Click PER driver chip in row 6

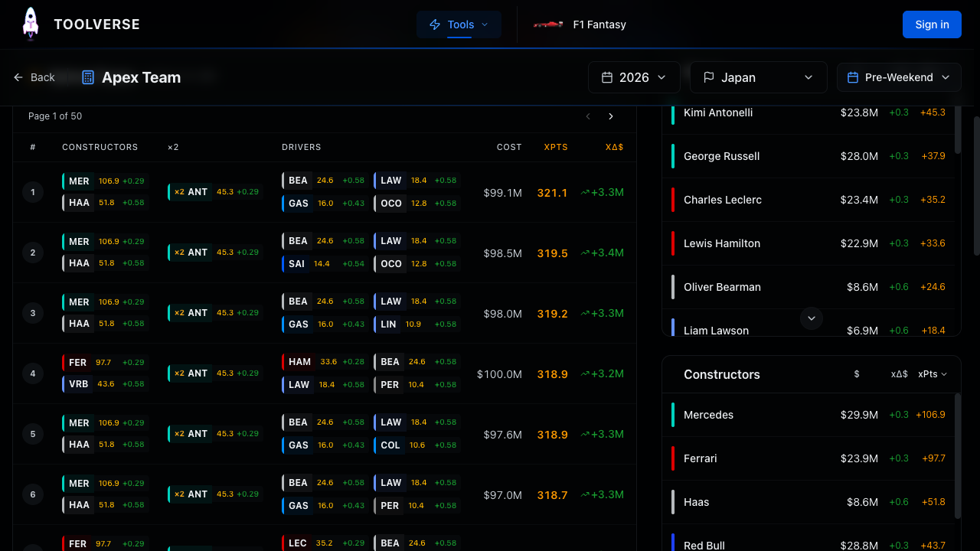[417, 505]
